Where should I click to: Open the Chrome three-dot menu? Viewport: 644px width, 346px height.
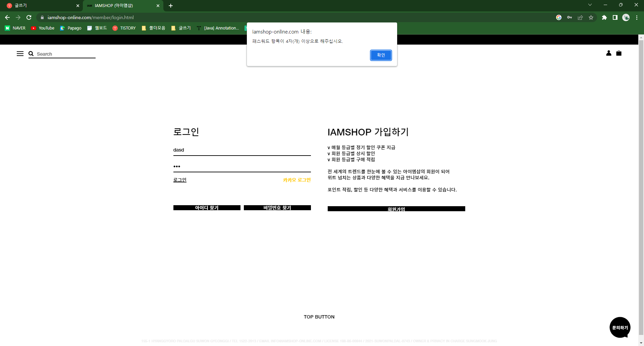(x=637, y=17)
